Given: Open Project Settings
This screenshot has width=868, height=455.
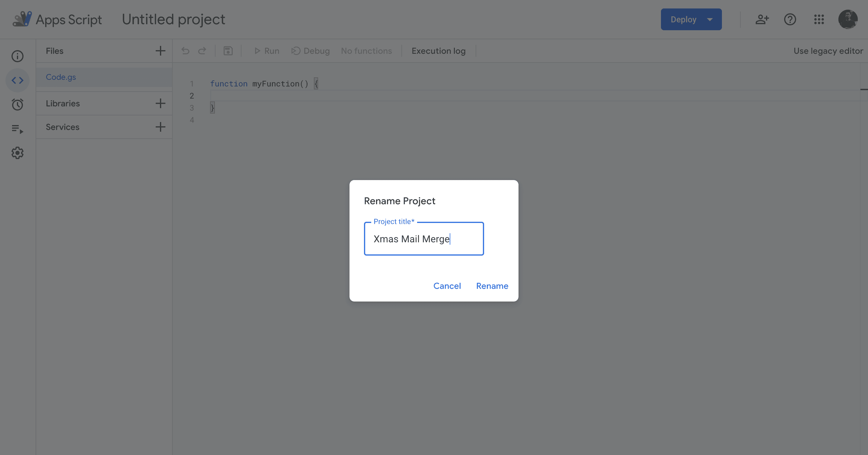Looking at the screenshot, I should click(17, 153).
